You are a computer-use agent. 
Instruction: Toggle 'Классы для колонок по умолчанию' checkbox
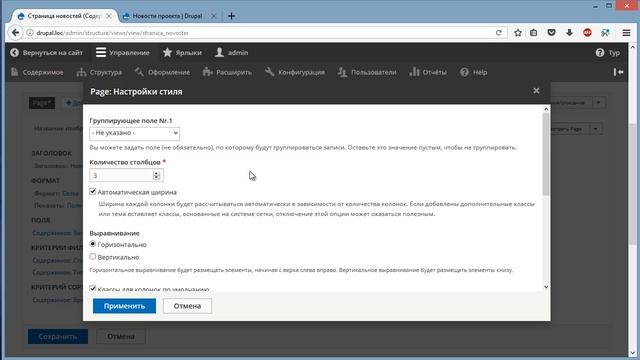pos(93,288)
